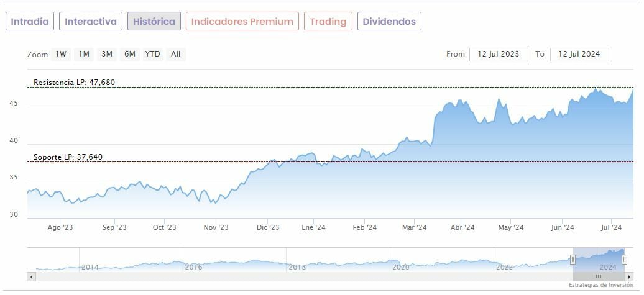Show the Dividendos tab
This screenshot has height=295, width=644.
click(389, 21)
